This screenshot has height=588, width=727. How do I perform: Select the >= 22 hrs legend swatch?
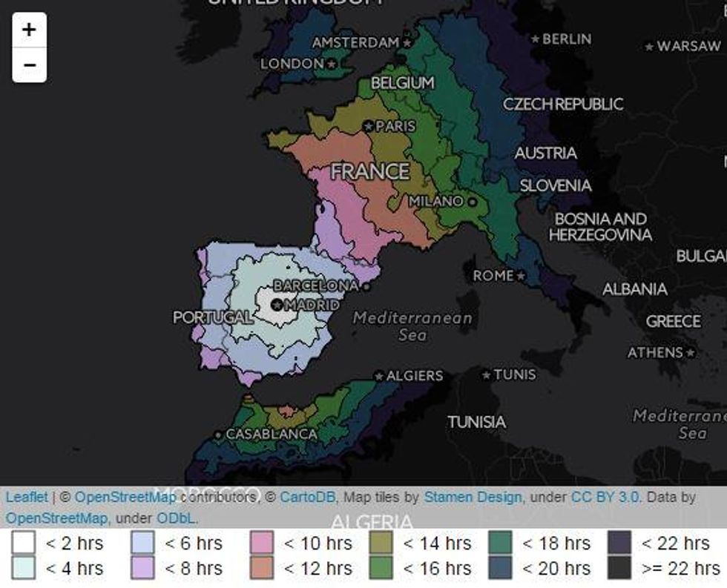coord(619,568)
